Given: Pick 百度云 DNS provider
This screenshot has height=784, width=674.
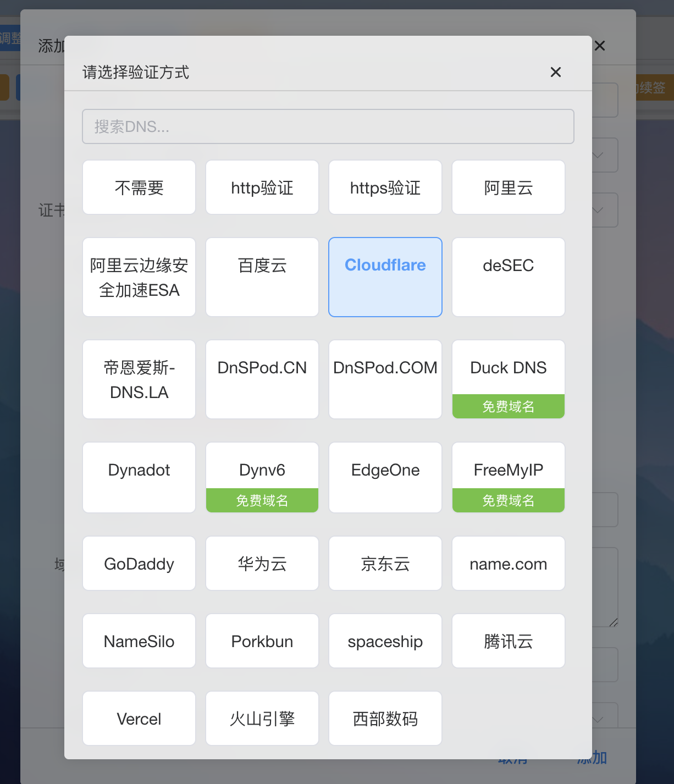Looking at the screenshot, I should tap(262, 277).
